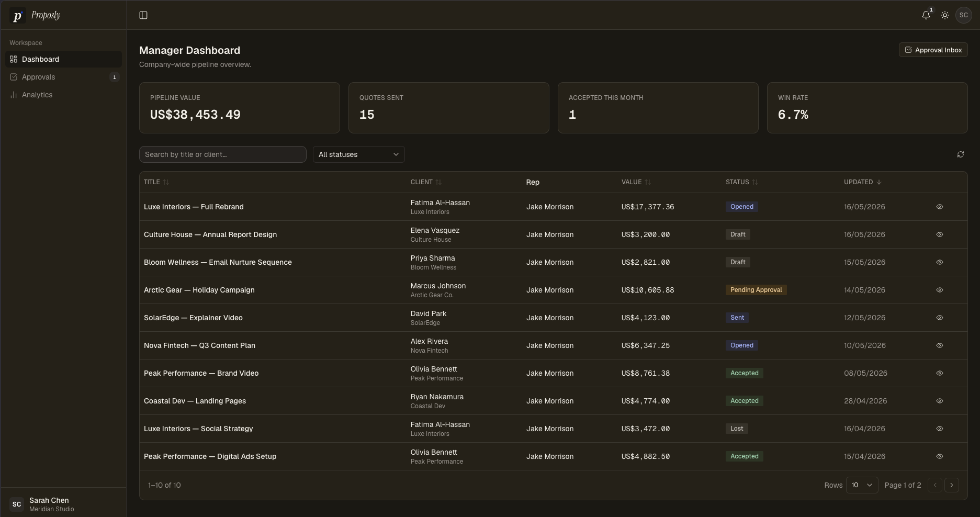Open Sarah Chen account menu in sidebar

click(63, 504)
